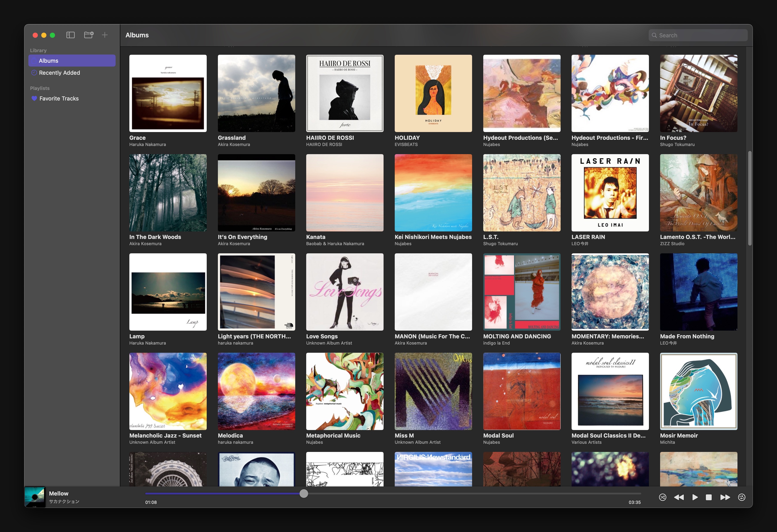Open the Modal Soul album cover
The width and height of the screenshot is (777, 532).
522,391
